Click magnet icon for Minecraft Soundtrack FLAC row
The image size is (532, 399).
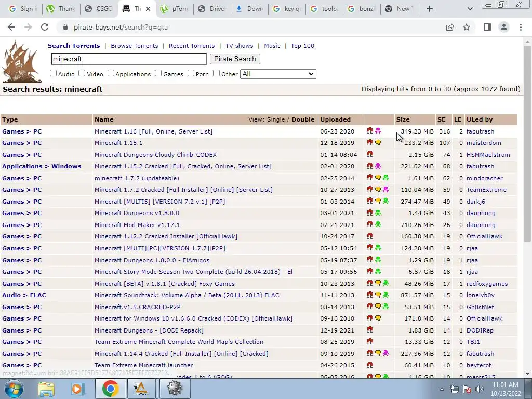point(370,295)
